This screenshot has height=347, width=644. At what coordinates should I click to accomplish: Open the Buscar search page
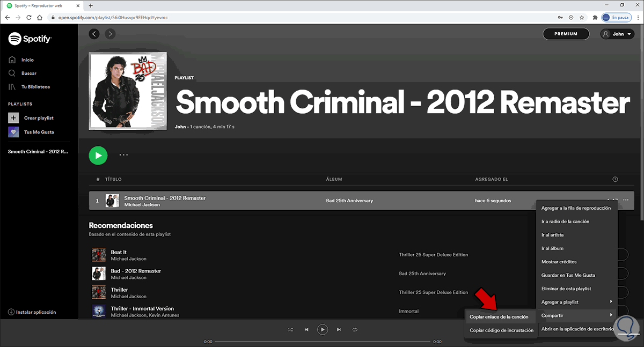tap(23, 73)
